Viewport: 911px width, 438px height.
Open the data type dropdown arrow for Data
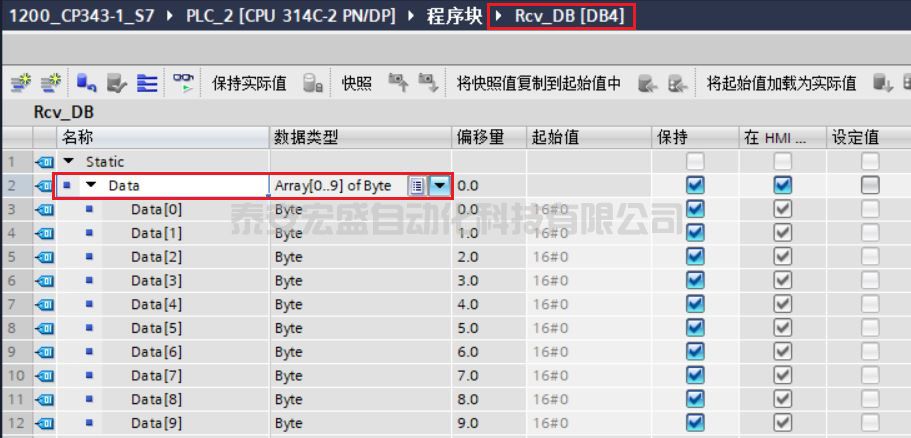click(440, 186)
